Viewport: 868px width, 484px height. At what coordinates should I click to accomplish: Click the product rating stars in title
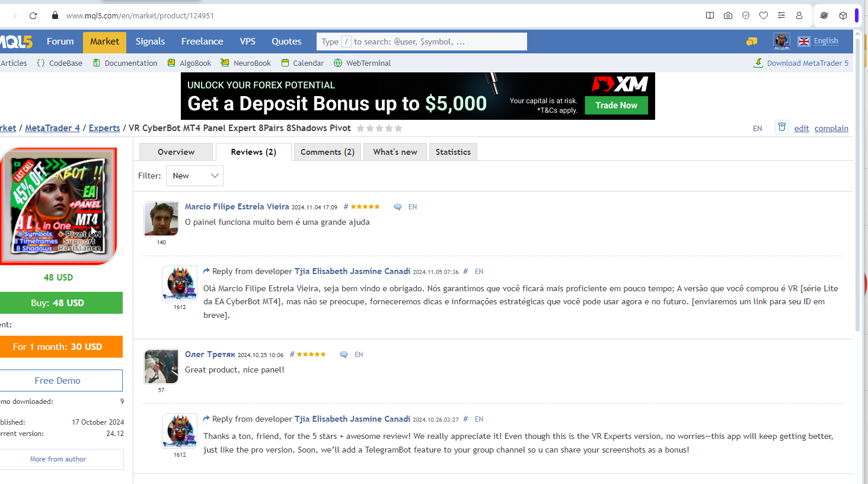click(379, 128)
